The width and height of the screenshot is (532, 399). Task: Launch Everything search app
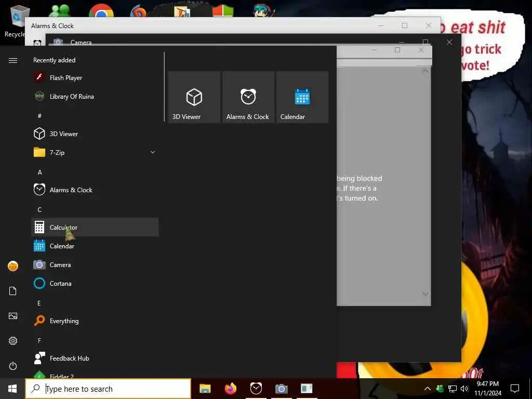(x=95, y=320)
